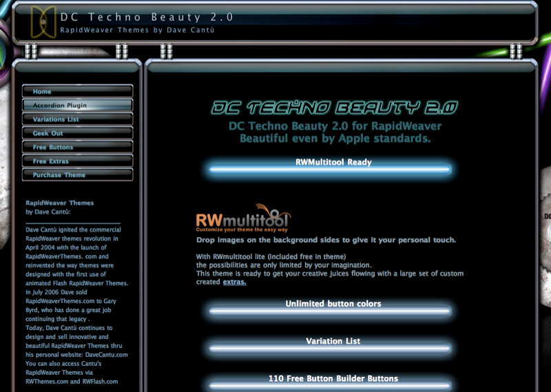This screenshot has height=392, width=551.
Task: Expand the Unlimited button colors section
Action: click(x=333, y=305)
